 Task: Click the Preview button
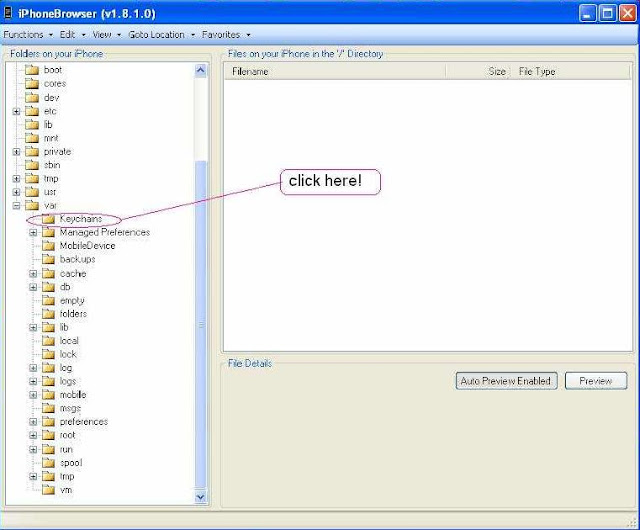coord(596,381)
